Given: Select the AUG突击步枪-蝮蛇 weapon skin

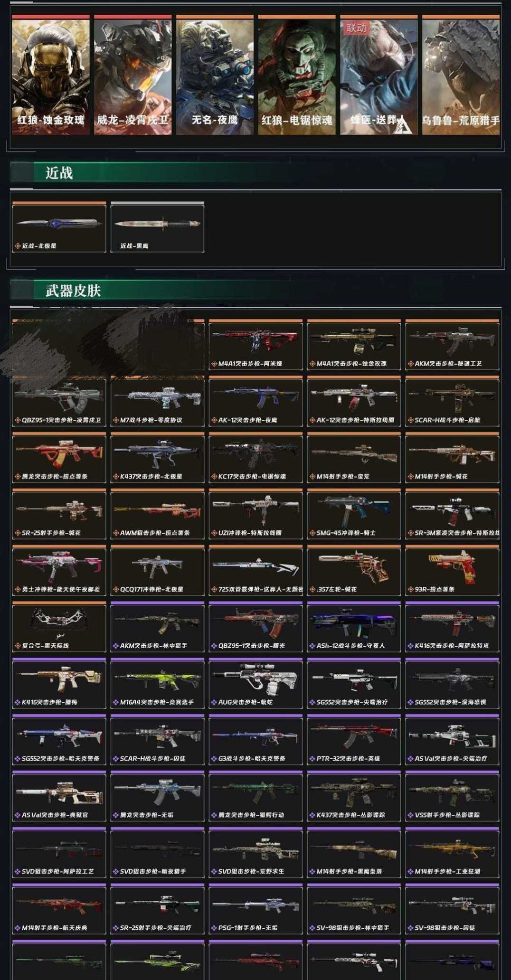Looking at the screenshot, I should click(255, 684).
